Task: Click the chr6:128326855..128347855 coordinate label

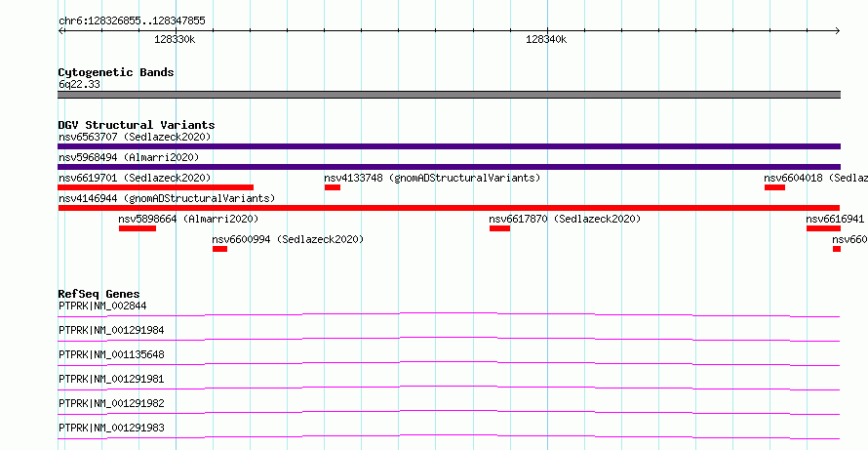Action: (x=132, y=21)
